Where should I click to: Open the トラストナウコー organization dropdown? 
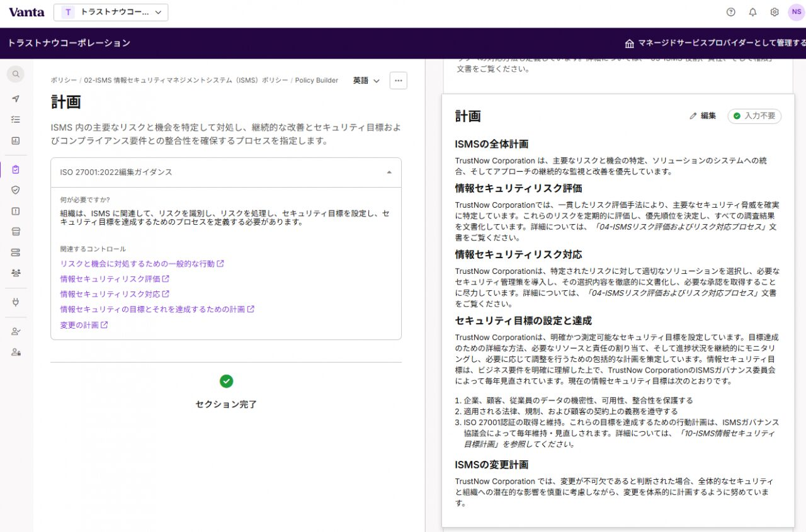coord(111,12)
